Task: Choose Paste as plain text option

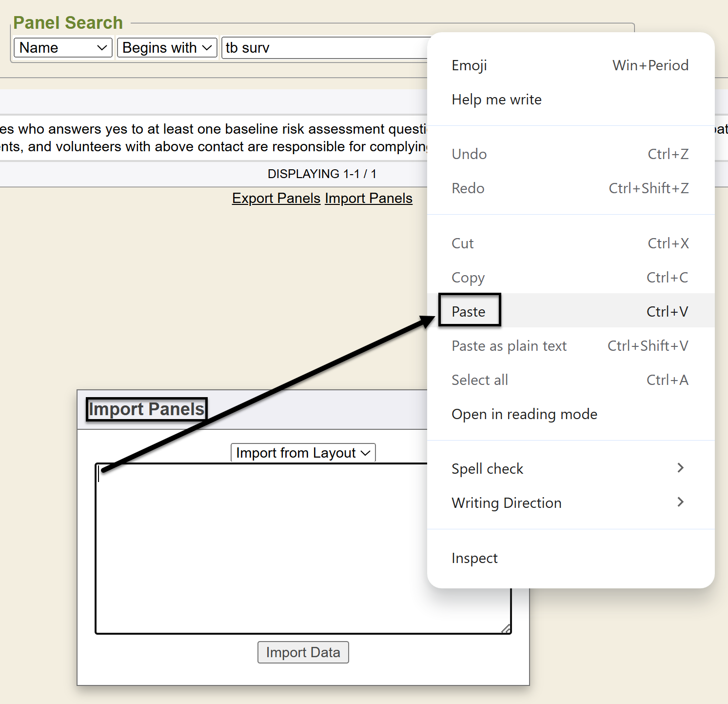Action: click(x=509, y=345)
